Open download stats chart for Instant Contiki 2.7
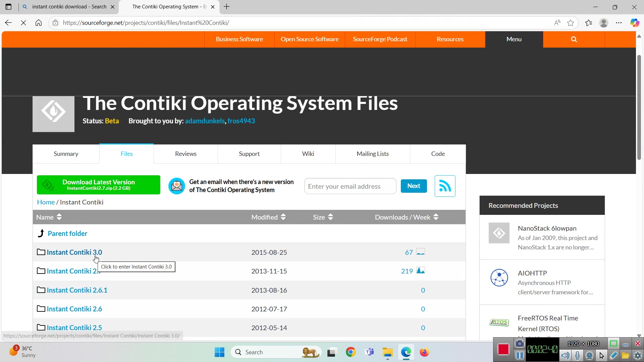 point(420,271)
